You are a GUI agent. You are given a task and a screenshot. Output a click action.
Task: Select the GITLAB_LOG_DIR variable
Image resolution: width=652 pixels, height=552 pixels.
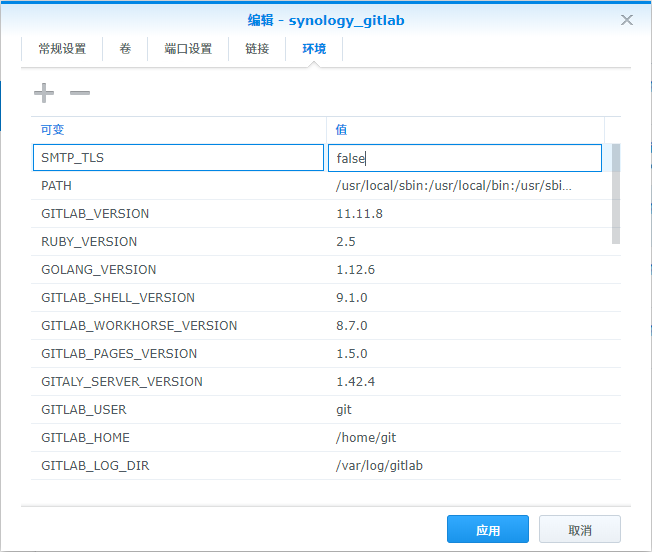[95, 466]
